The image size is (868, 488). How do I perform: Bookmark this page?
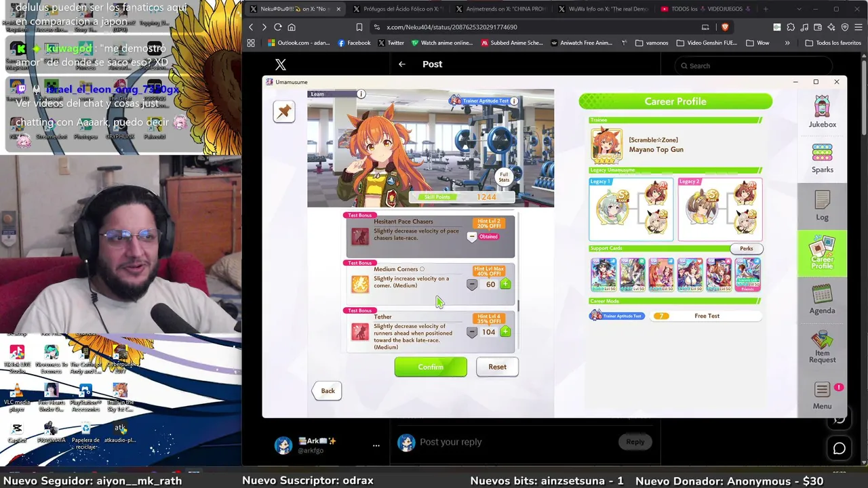click(359, 27)
